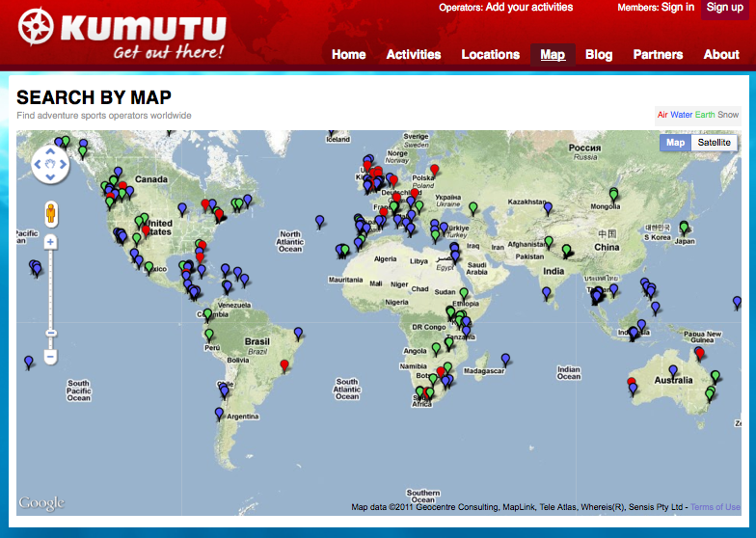The image size is (756, 538).
Task: Zoom in with the plus button
Action: point(50,241)
